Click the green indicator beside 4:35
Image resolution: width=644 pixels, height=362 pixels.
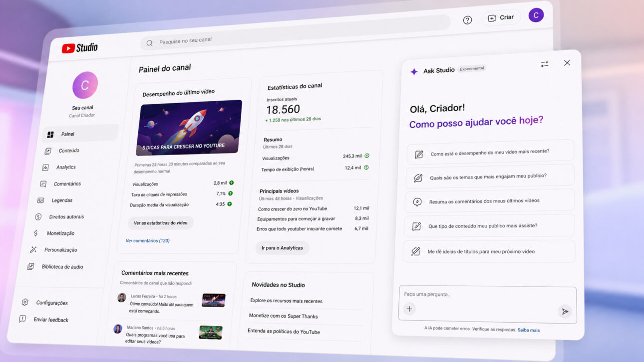click(230, 204)
